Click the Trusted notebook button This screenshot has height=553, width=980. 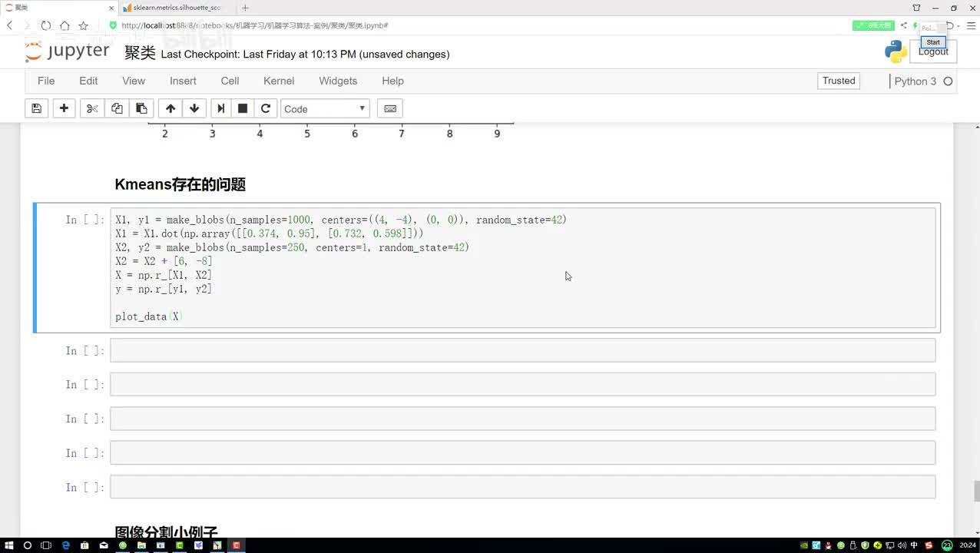tap(839, 81)
